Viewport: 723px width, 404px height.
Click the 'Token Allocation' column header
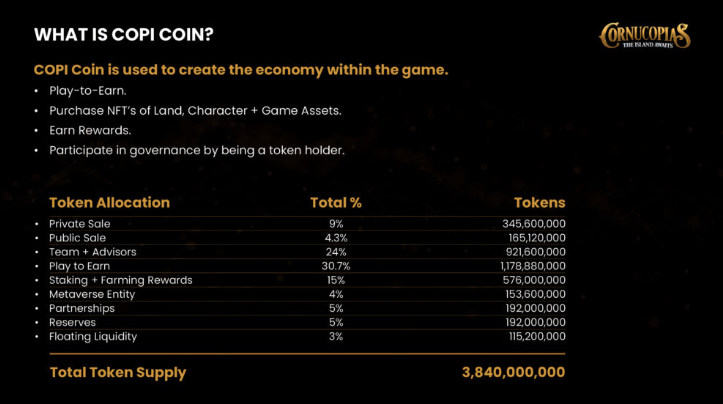pyautogui.click(x=109, y=202)
